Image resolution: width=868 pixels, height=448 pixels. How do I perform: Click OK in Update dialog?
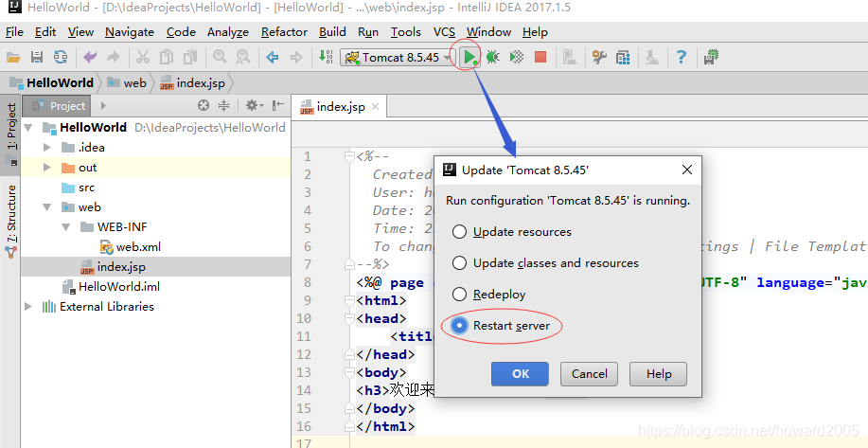[x=521, y=374]
